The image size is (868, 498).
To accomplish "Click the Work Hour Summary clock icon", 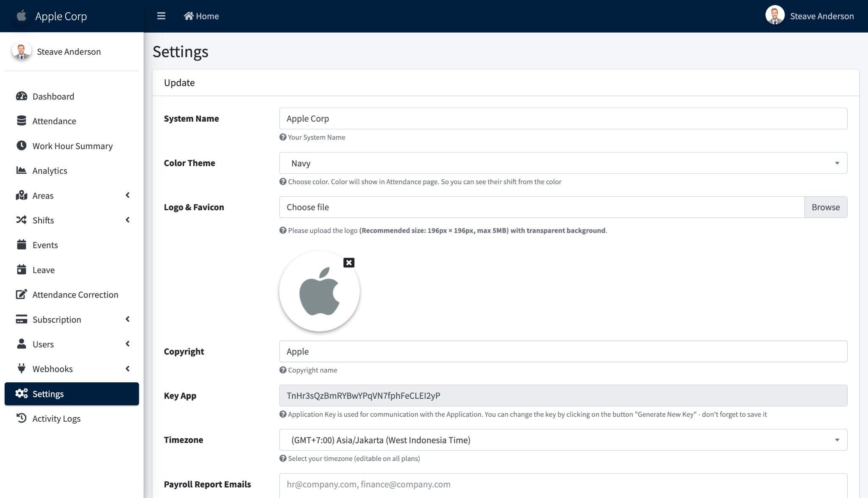I will 22,146.
